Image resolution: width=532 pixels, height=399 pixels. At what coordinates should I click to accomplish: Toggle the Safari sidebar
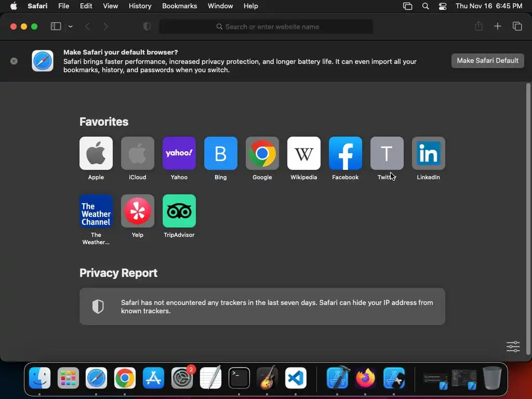pyautogui.click(x=56, y=26)
